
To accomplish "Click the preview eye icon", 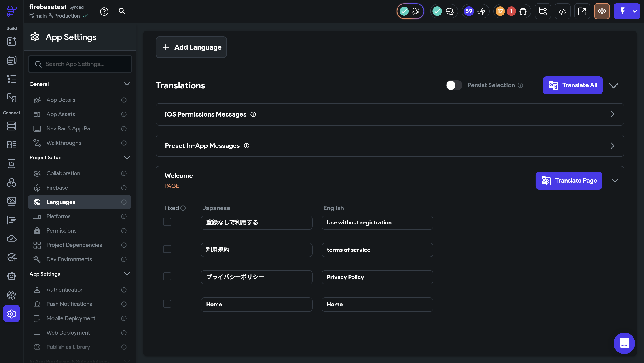I will [602, 11].
